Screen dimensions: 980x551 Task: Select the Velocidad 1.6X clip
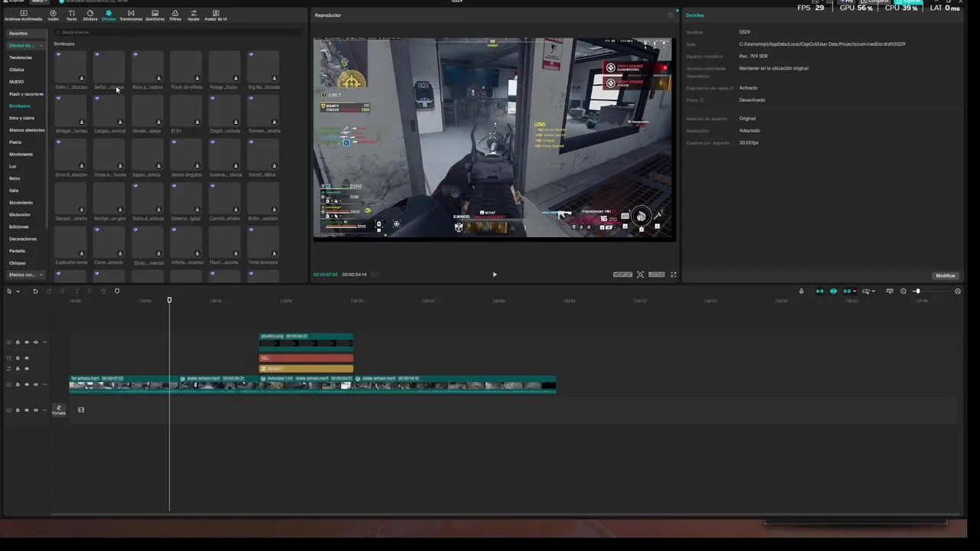[x=306, y=383]
